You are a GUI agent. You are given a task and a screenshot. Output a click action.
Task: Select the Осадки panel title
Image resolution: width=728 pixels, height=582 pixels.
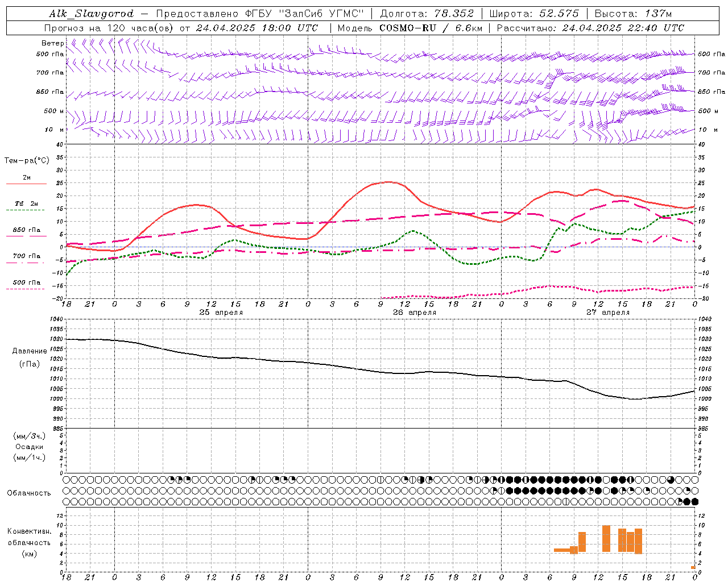click(30, 447)
